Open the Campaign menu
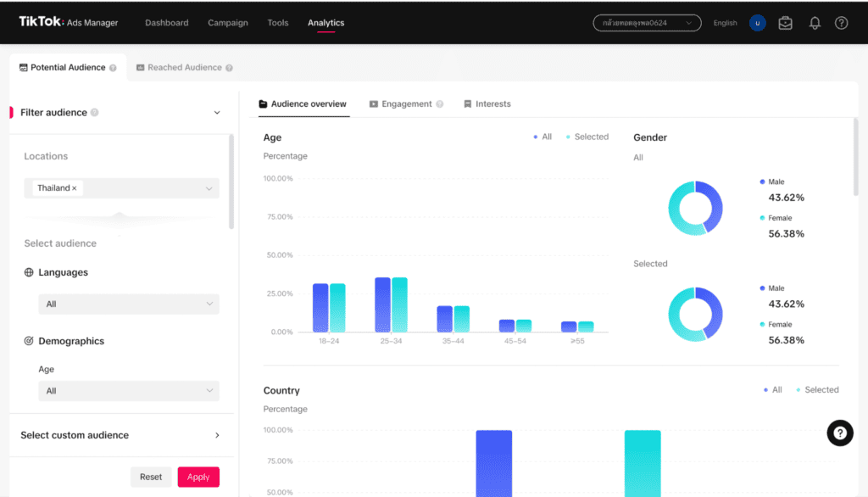Screen dimensions: 868x497 (227, 23)
